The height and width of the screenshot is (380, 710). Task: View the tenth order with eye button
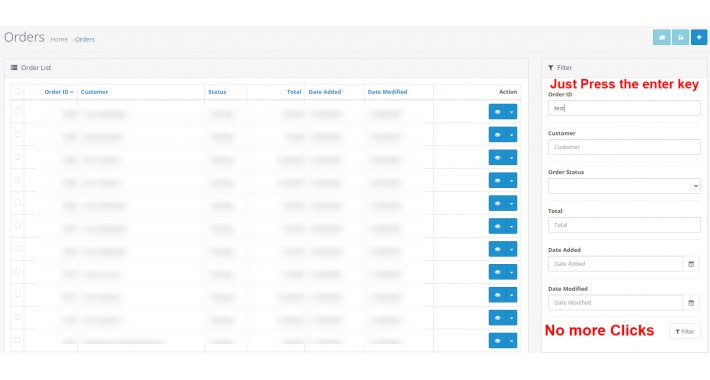coord(497,317)
